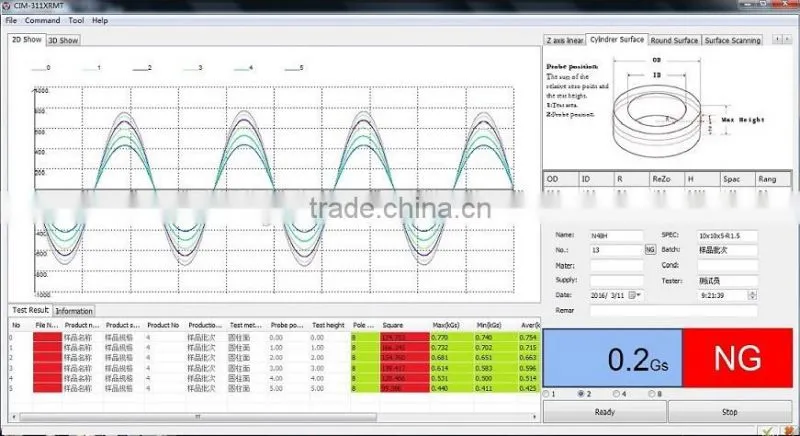Click the Cond input field
This screenshot has width=800, height=436.
point(727,266)
